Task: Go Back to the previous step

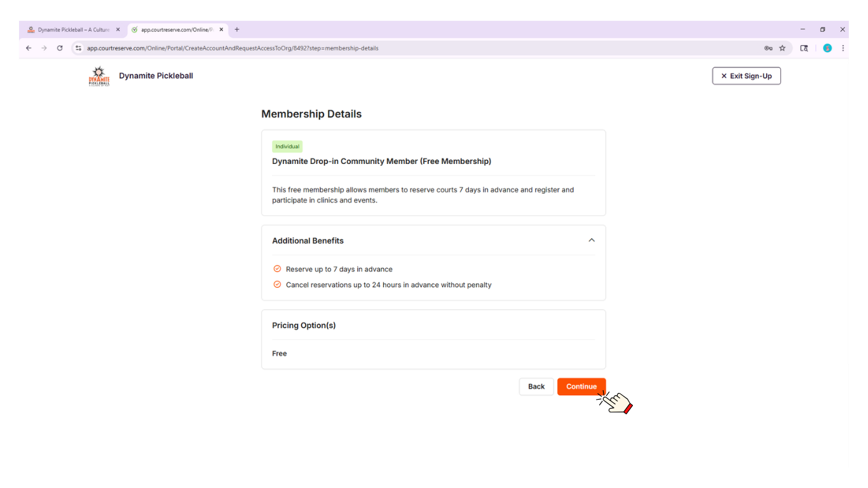Action: pos(536,386)
